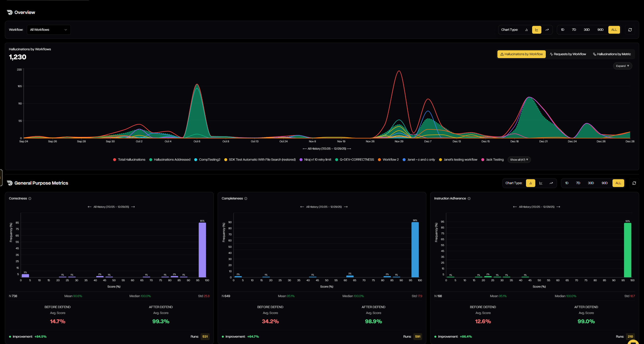Viewport: 644px width, 344px height.
Task: Click the refresh icon in the Overview toolbar
Action: pos(630,30)
